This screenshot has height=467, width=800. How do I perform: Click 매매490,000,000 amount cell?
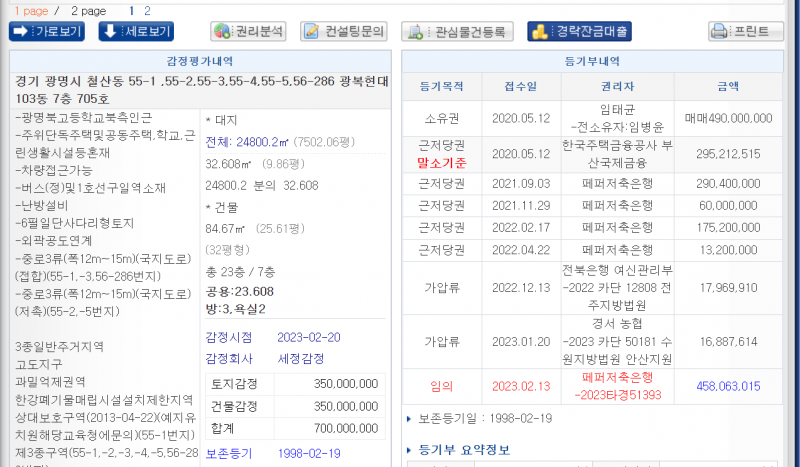pyautogui.click(x=729, y=118)
